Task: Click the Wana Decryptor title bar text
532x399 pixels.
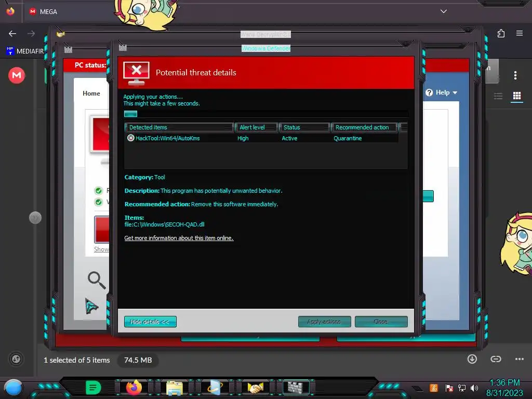Action: (x=265, y=34)
